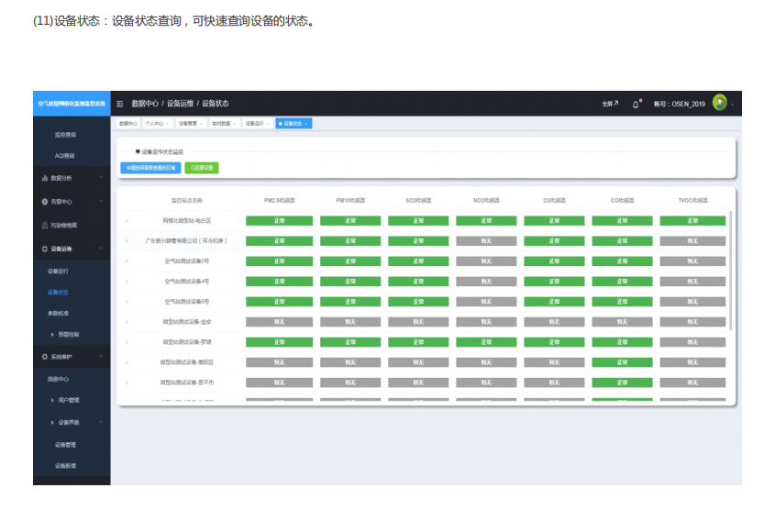Close the 实时数据 tab
Image resolution: width=775 pixels, height=532 pixels.
(234, 123)
